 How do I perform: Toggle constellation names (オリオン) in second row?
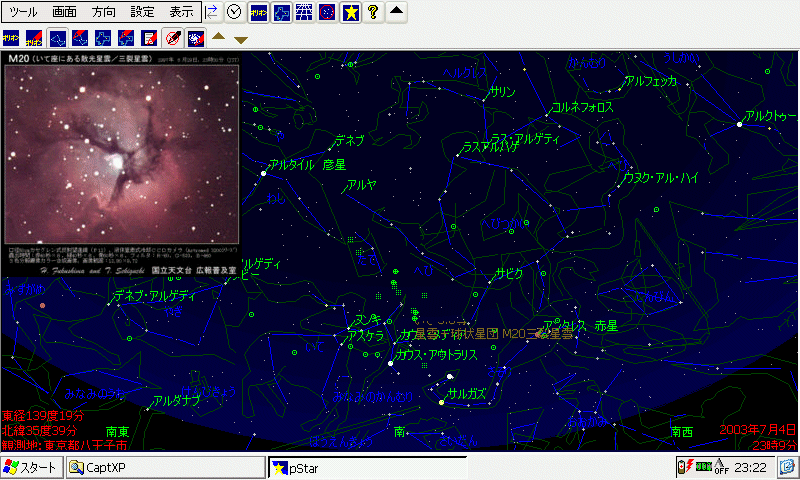[12, 38]
